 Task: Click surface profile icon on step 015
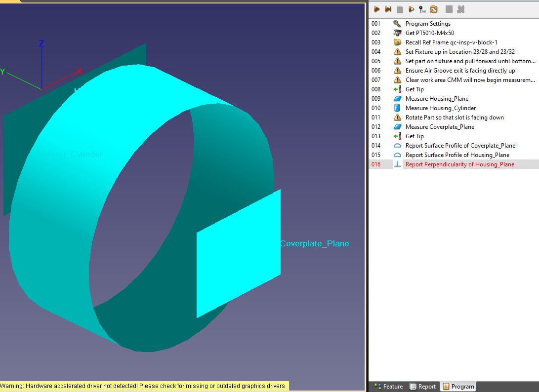[397, 155]
